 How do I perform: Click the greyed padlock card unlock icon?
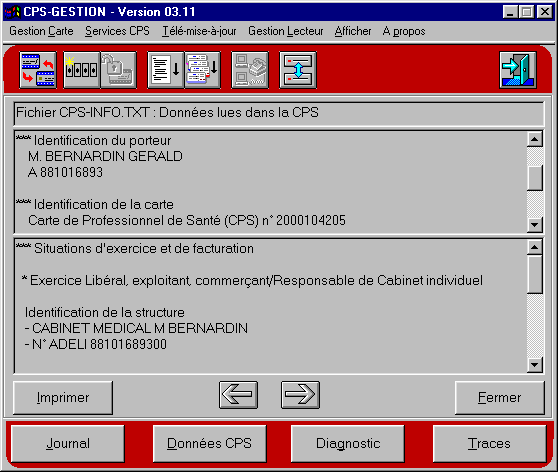coord(119,70)
